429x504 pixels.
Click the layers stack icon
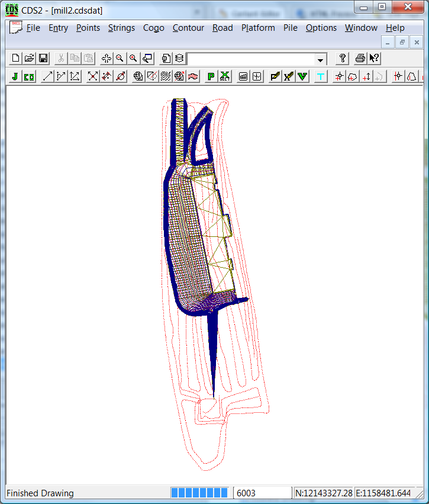(179, 58)
